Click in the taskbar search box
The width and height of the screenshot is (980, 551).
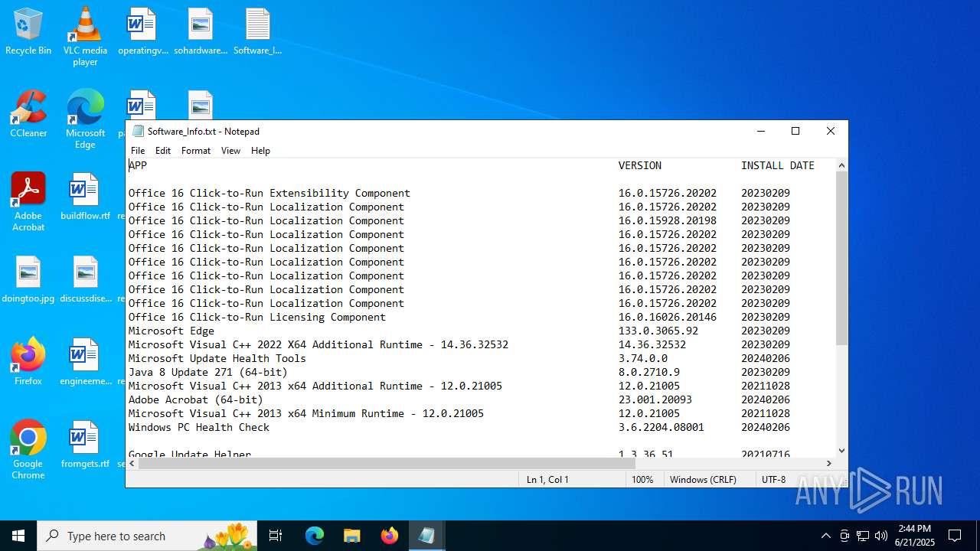(x=147, y=536)
